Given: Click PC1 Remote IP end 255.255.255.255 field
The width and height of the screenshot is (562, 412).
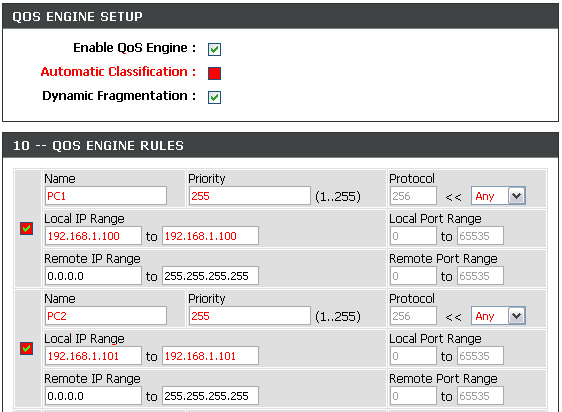Looking at the screenshot, I should click(x=210, y=276).
